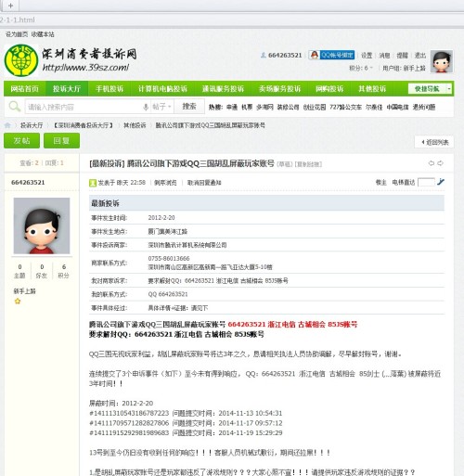Screen dimensions: 464x476
Task: Click the star rank icon under 新手上路
Action: [18, 301]
